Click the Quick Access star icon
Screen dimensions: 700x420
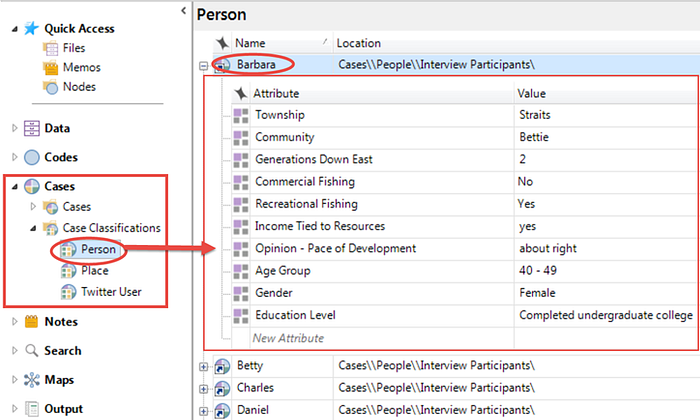pos(31,29)
